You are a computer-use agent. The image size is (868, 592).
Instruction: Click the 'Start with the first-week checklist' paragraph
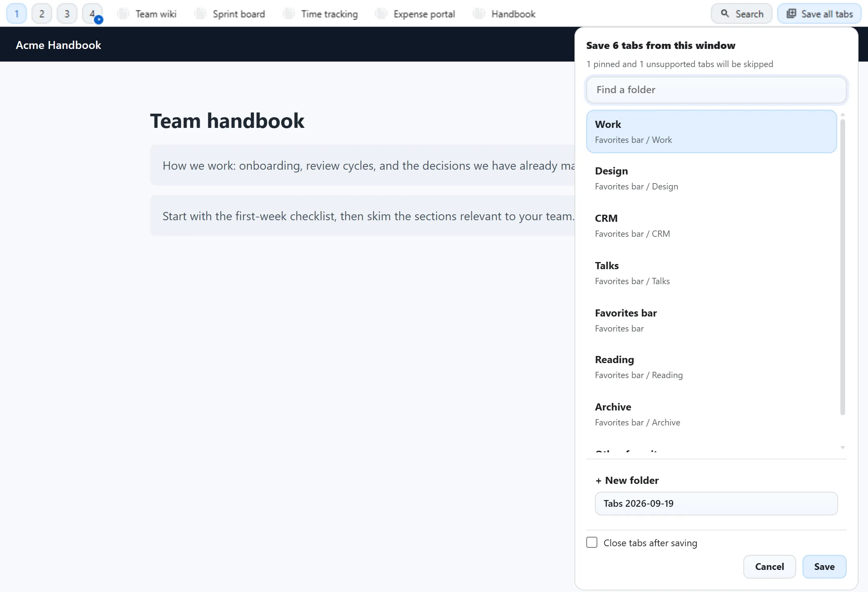click(363, 216)
